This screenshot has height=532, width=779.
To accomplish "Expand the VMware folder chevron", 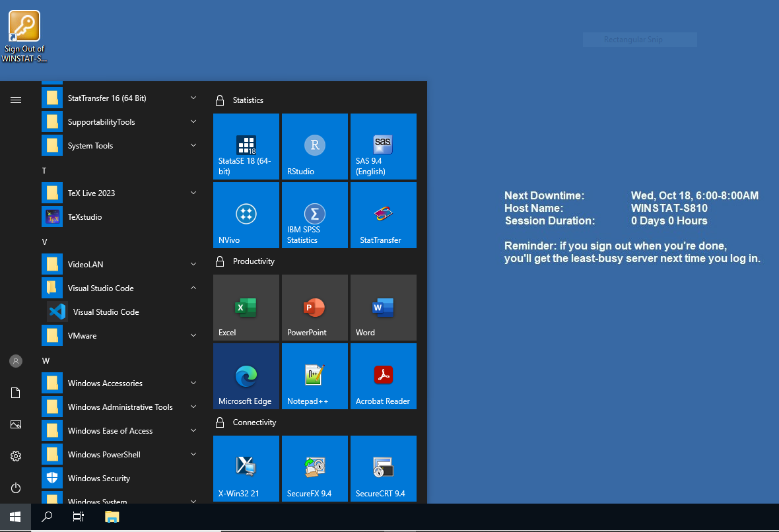I will tap(193, 336).
